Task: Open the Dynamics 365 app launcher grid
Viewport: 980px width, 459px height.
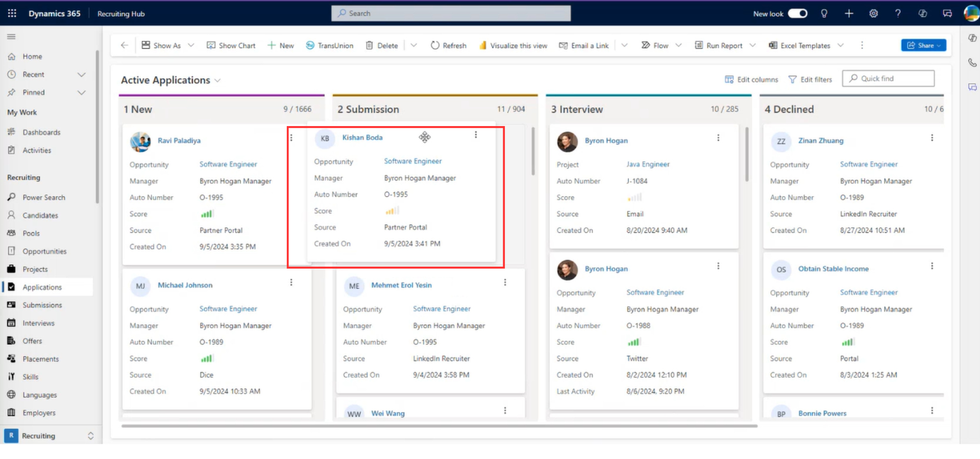Action: [x=12, y=13]
